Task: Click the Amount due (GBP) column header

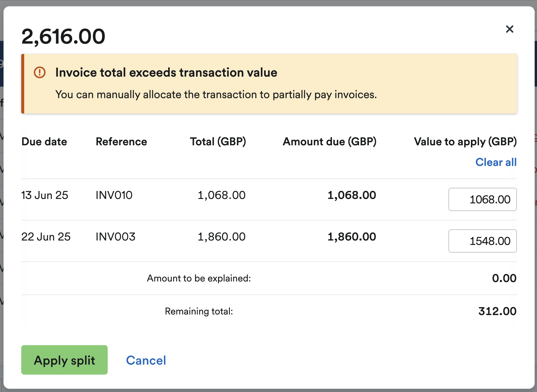Action: pos(330,142)
